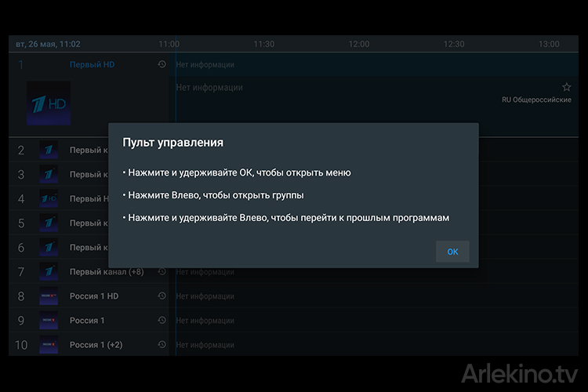Select channel logo in row 5
Viewport: 588px width, 392px height.
click(49, 223)
